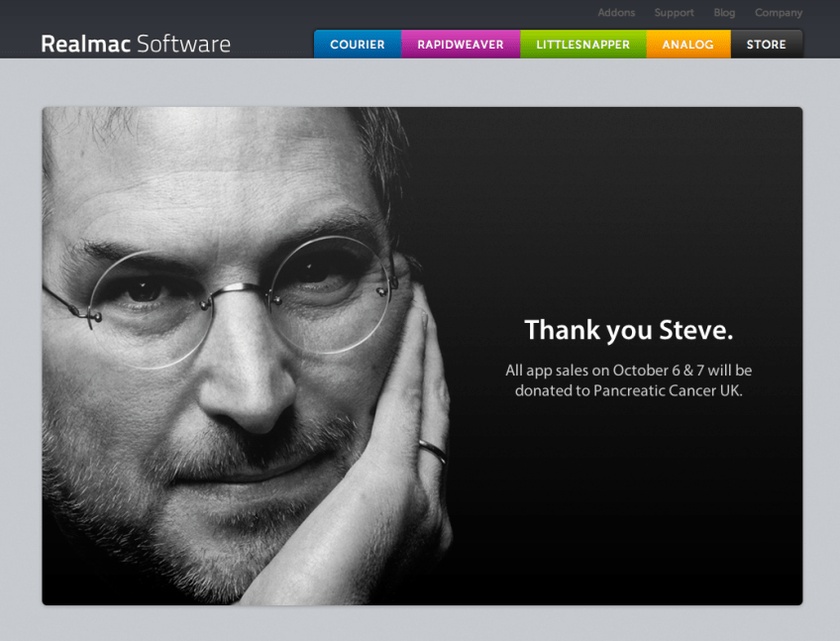The width and height of the screenshot is (840, 641).
Task: Open the Courier product tab
Action: coord(358,45)
